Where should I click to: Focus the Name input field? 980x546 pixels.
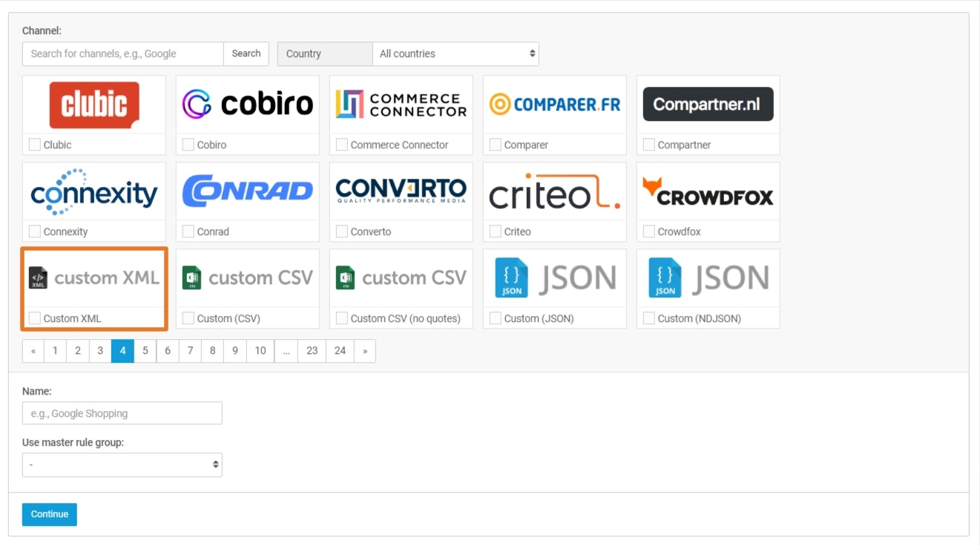122,413
